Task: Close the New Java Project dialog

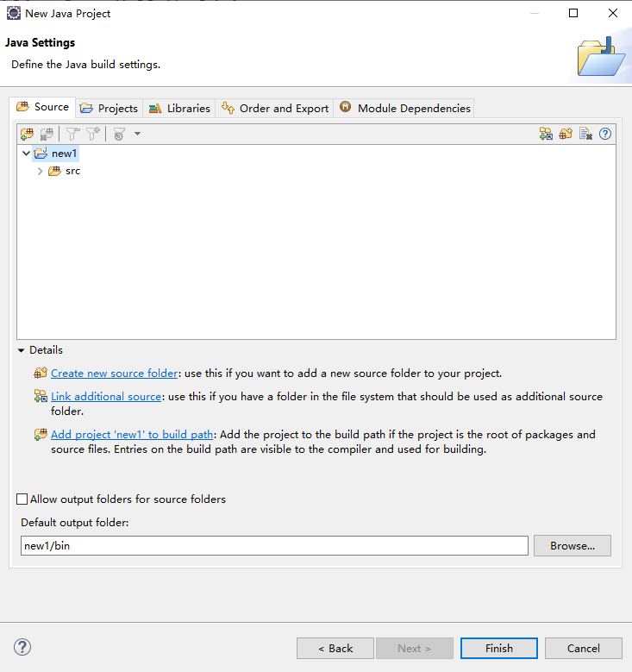Action: pos(613,13)
